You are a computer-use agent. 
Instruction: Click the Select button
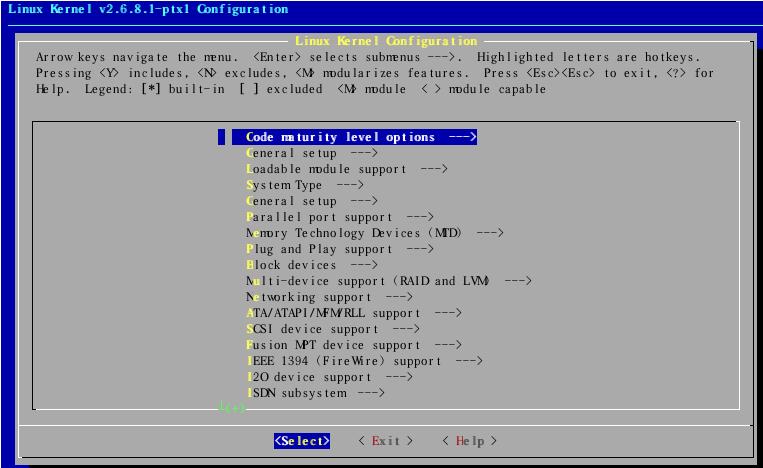302,441
